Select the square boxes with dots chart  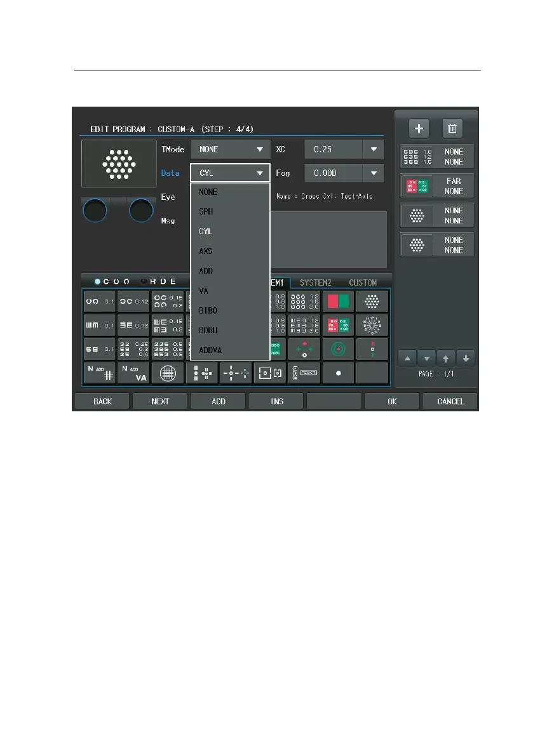[x=270, y=373]
